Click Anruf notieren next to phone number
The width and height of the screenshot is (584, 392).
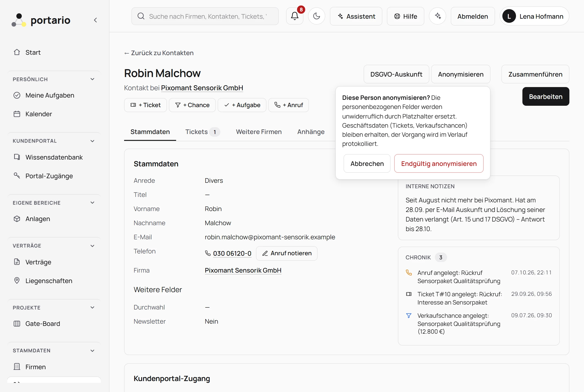tap(287, 253)
